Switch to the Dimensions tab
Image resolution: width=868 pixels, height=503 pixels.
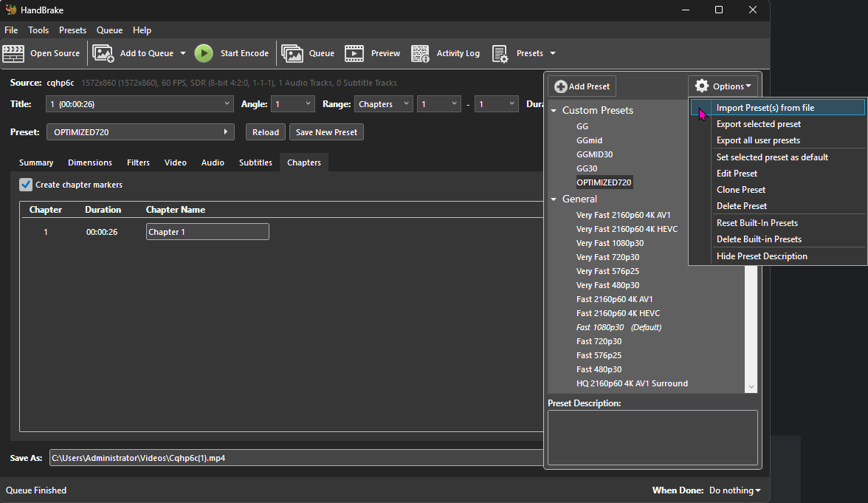coord(90,162)
